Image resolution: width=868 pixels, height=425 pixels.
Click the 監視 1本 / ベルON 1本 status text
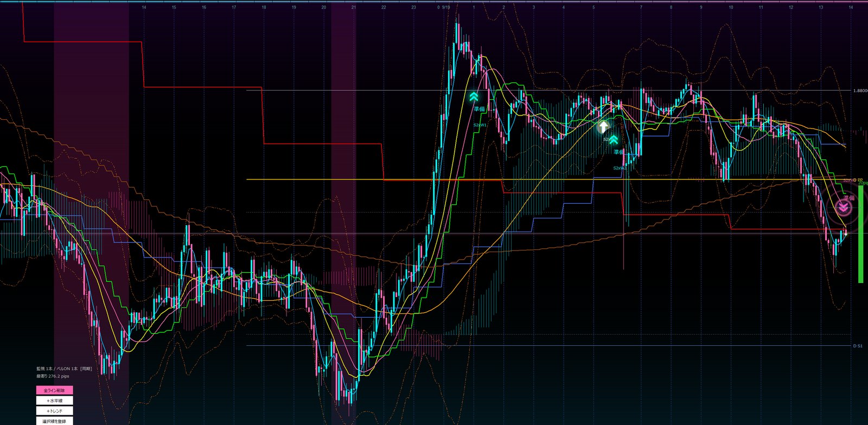point(64,369)
